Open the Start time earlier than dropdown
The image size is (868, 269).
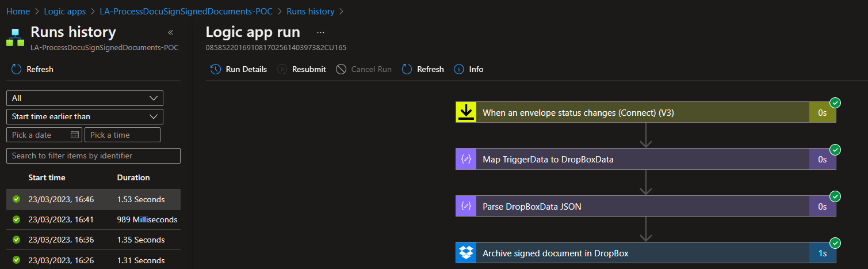coord(85,116)
